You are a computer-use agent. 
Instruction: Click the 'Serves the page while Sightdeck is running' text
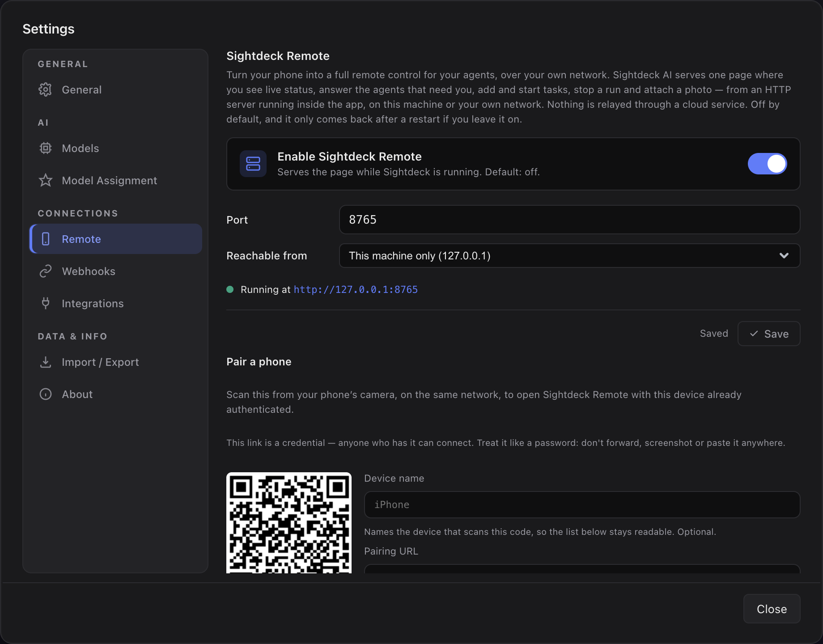(408, 172)
